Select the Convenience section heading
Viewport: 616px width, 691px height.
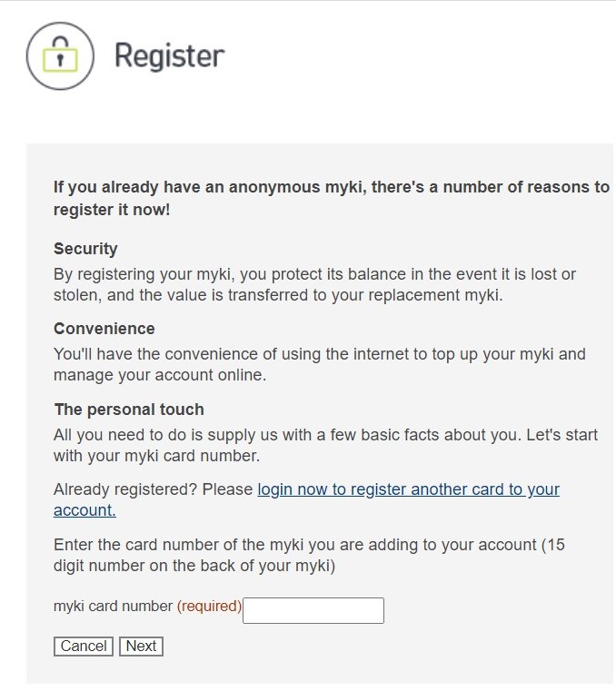click(104, 329)
